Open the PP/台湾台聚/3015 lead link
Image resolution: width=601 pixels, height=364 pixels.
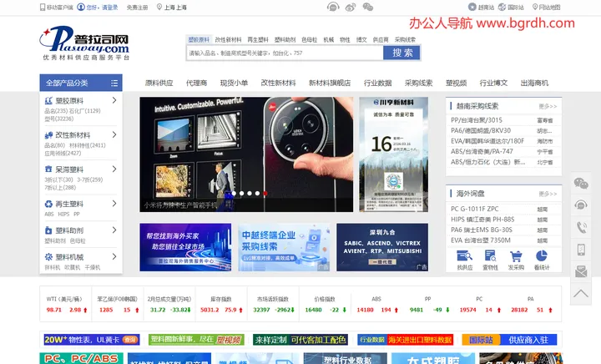pos(477,120)
